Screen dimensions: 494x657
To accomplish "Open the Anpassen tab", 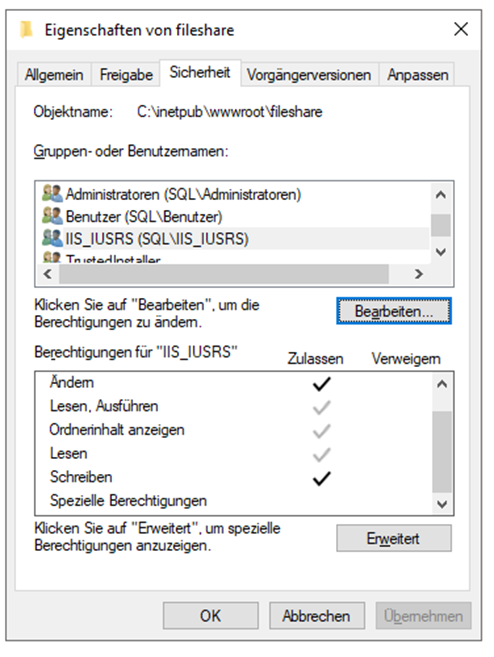I will coord(417,75).
